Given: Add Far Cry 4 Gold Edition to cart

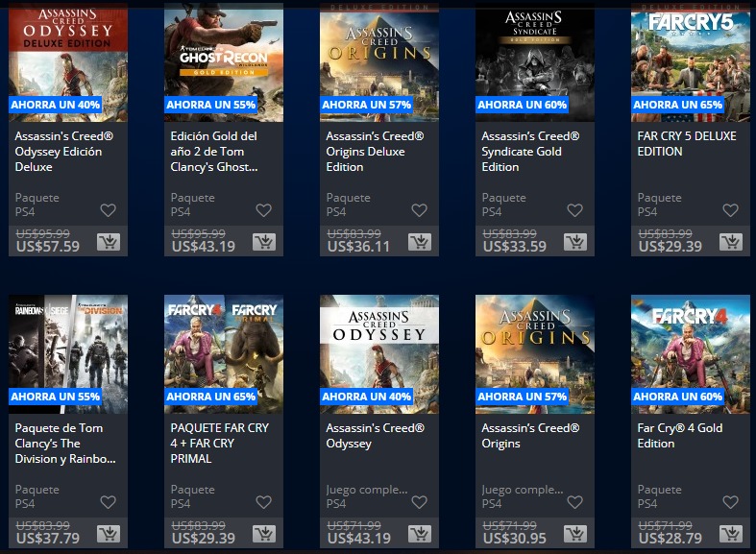Looking at the screenshot, I should tap(731, 534).
